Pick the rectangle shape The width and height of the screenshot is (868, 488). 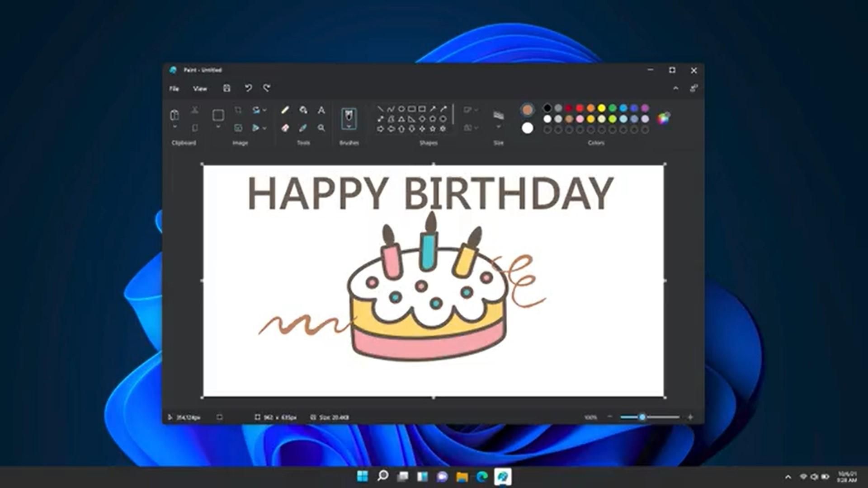pos(411,109)
